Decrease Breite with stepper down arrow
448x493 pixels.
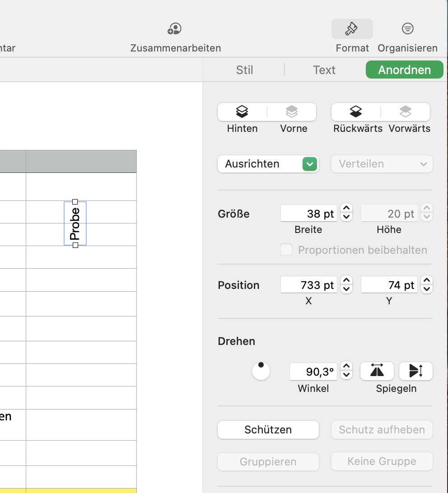346,217
